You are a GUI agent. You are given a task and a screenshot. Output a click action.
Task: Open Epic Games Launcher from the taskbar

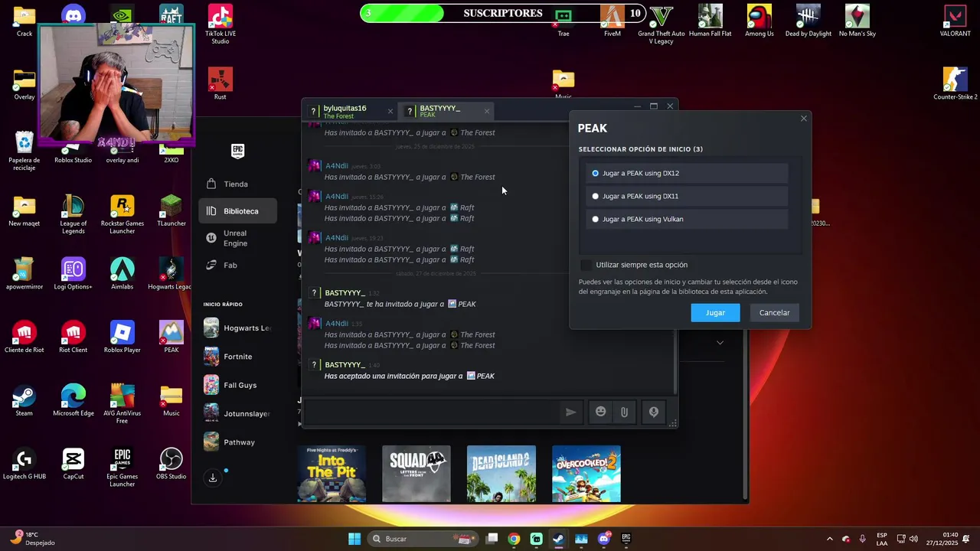[x=626, y=539]
